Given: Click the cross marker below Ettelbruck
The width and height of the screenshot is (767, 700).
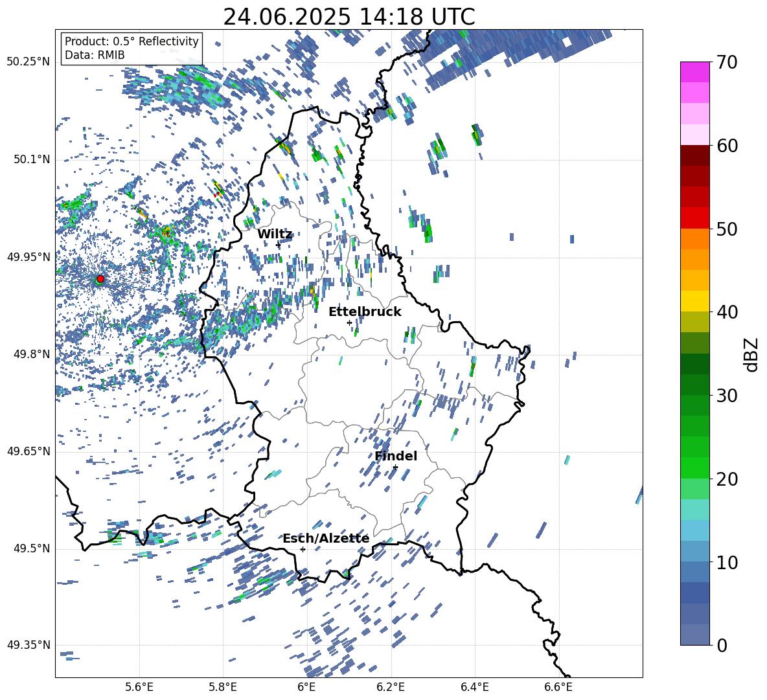Looking at the screenshot, I should tap(349, 322).
